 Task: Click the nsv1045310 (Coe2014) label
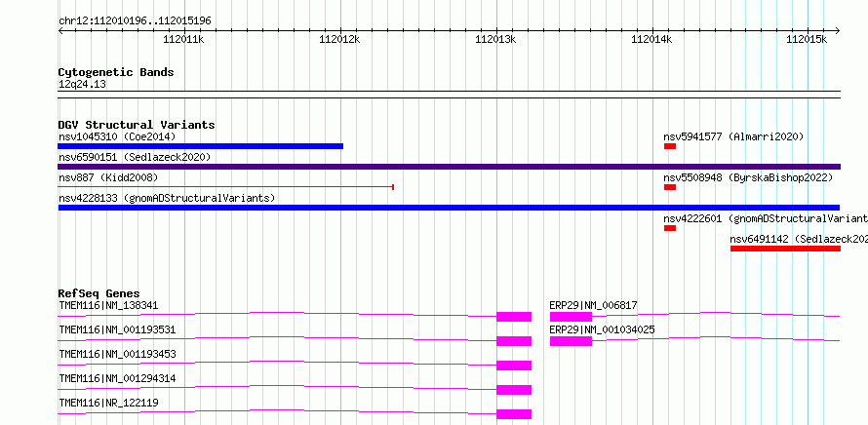pos(117,136)
